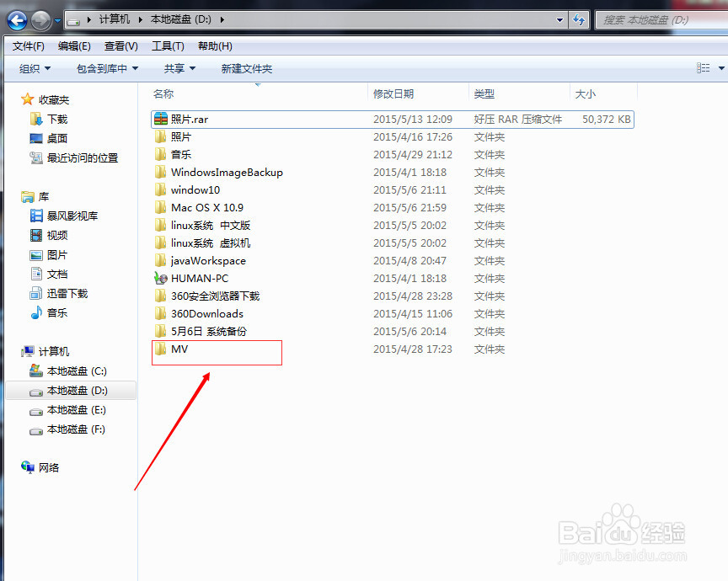Click the 计算机 breadcrumb in address bar
Viewport: 728px width, 581px height.
(x=115, y=19)
